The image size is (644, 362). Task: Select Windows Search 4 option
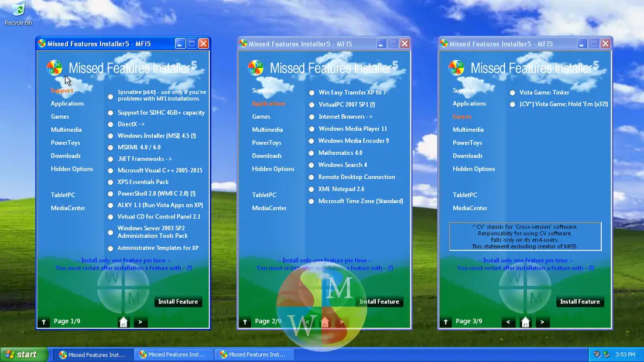[x=311, y=165]
